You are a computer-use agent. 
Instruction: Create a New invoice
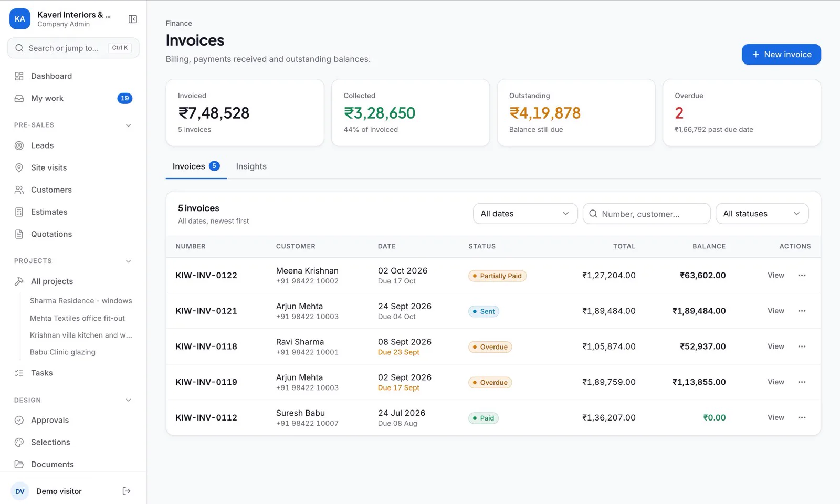coord(781,55)
